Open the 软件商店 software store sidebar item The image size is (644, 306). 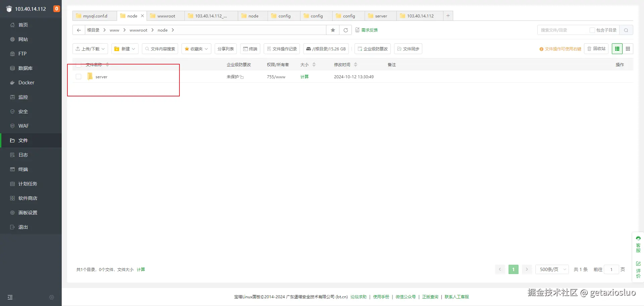click(31, 198)
